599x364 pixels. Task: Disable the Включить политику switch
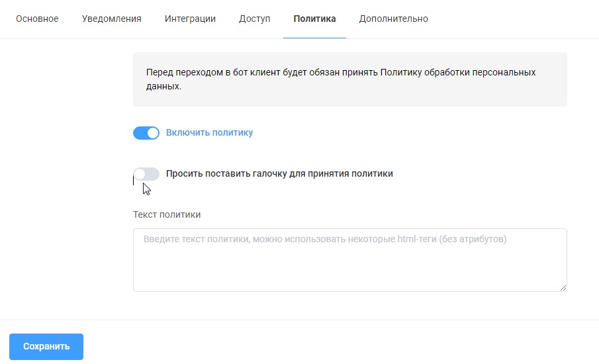146,133
